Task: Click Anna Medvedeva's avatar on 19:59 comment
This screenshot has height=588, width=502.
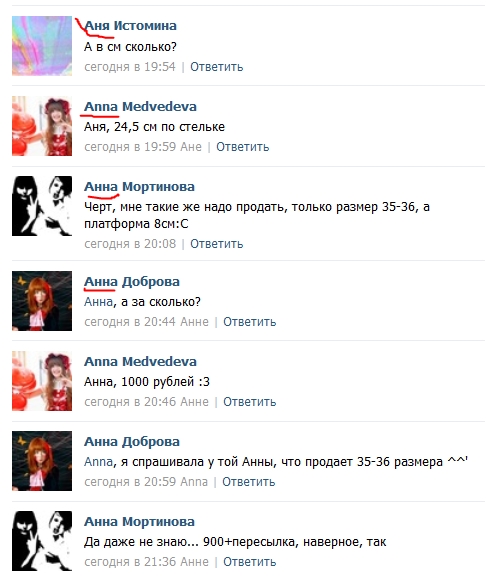Action: (42, 126)
